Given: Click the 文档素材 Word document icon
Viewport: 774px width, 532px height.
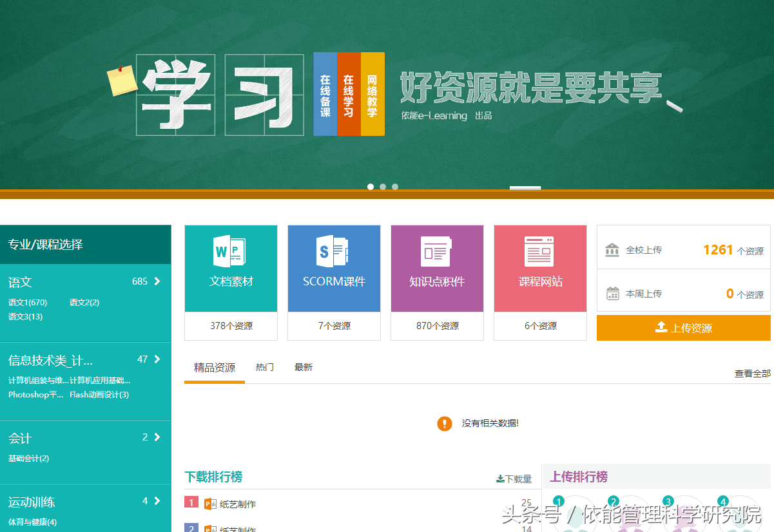Looking at the screenshot, I should coord(231,252).
